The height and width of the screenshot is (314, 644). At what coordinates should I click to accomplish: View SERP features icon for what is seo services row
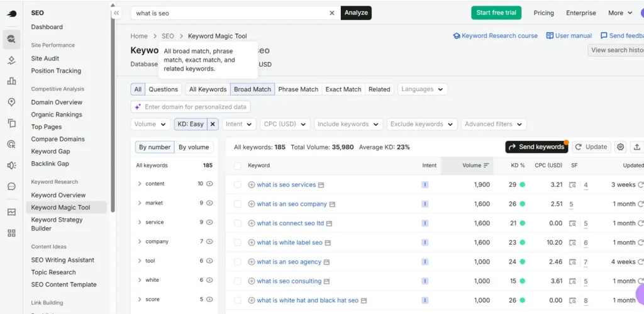coord(572,185)
